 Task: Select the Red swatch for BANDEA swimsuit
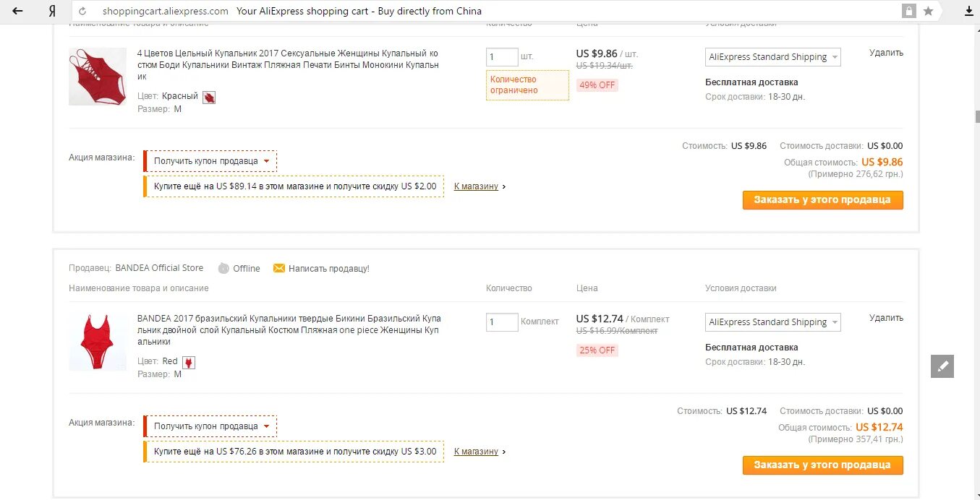pyautogui.click(x=189, y=362)
